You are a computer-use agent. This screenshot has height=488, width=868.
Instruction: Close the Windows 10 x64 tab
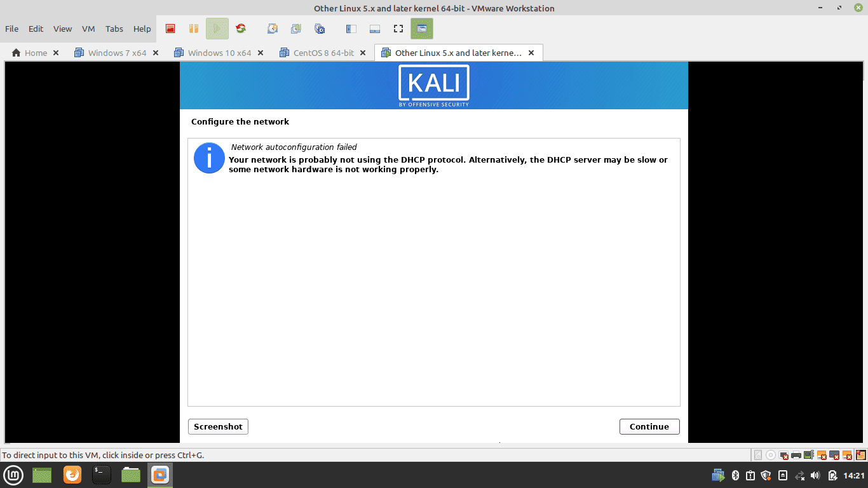[x=261, y=53]
